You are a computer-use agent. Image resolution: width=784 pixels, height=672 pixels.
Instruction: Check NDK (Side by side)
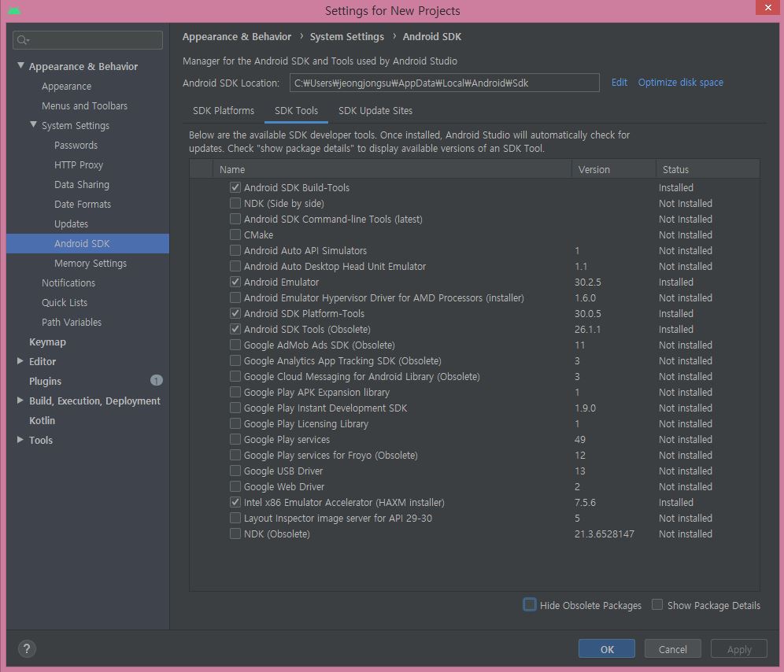[235, 203]
